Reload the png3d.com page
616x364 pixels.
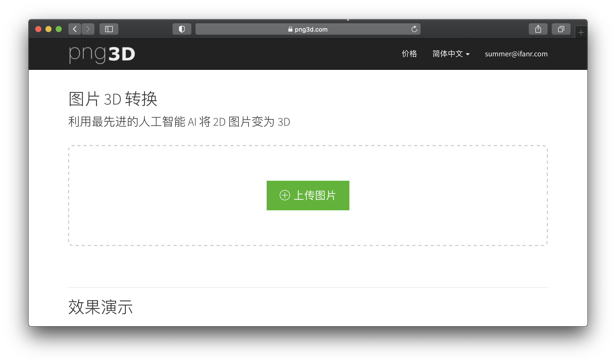(x=414, y=29)
